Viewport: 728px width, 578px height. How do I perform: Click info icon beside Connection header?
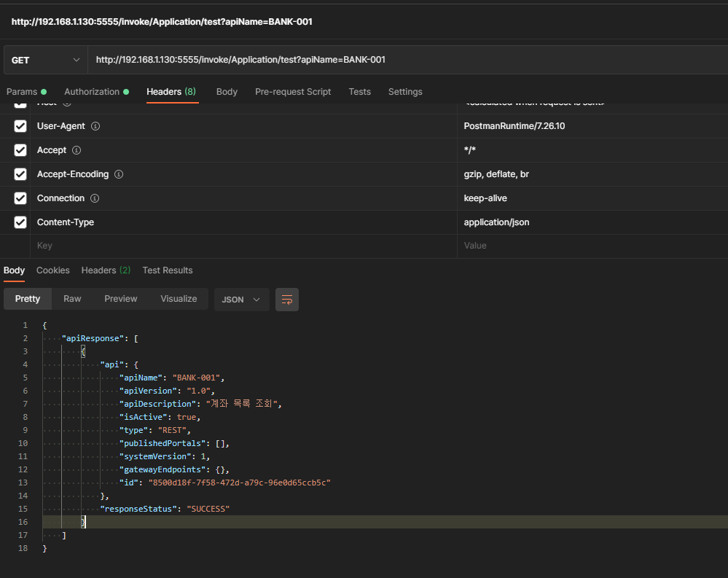pos(95,198)
